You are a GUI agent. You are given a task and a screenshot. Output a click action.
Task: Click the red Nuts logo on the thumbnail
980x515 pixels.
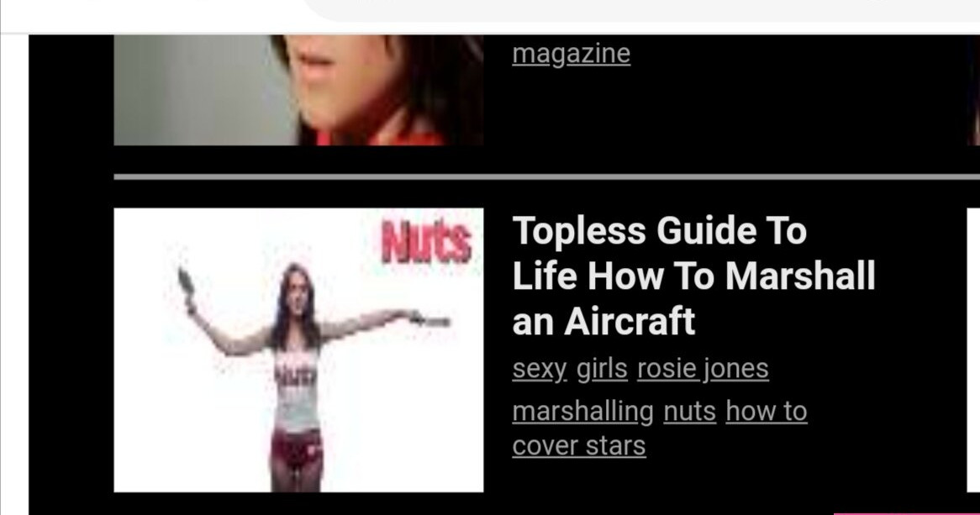click(x=427, y=242)
